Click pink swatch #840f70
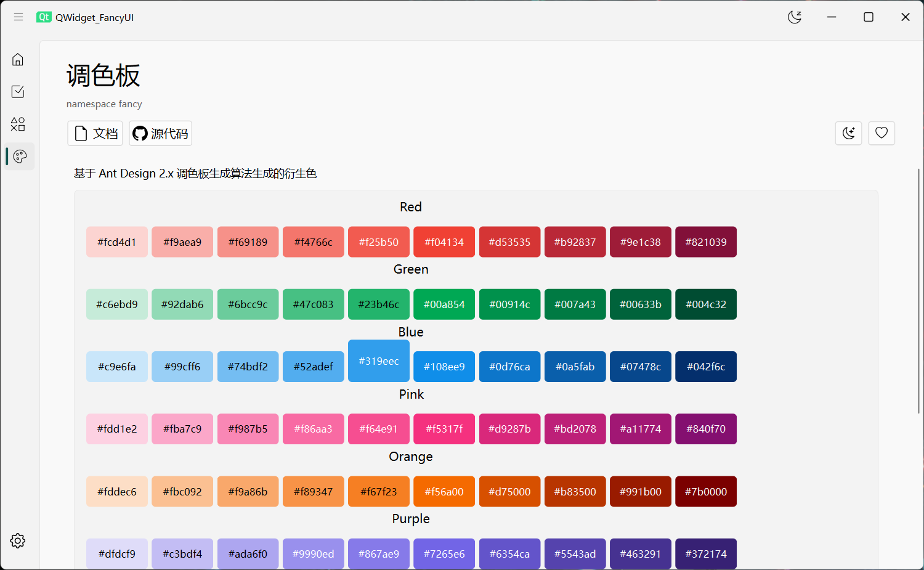Screen dimensions: 924x570 point(706,429)
